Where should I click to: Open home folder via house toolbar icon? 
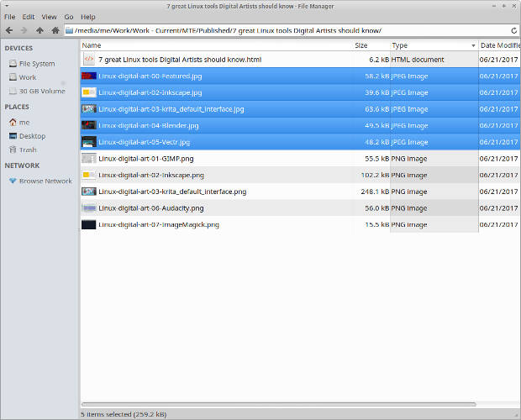coord(55,30)
